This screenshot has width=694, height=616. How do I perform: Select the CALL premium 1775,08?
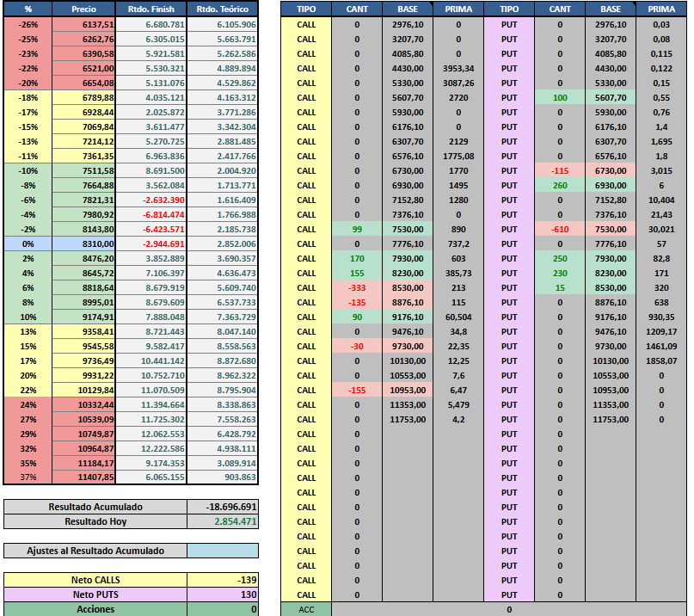click(458, 157)
